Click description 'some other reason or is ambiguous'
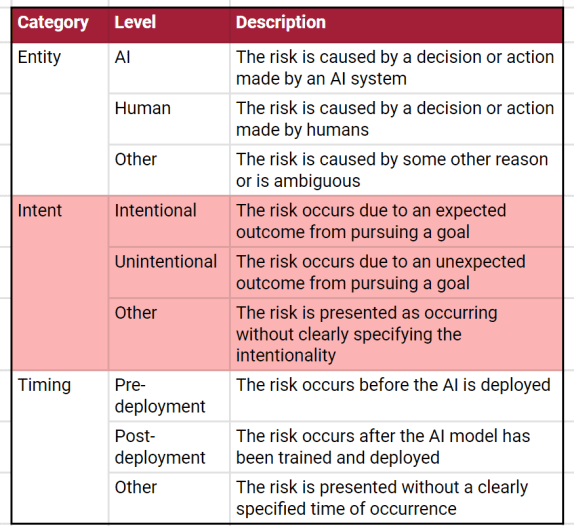This screenshot has height=526, width=574. 396,170
